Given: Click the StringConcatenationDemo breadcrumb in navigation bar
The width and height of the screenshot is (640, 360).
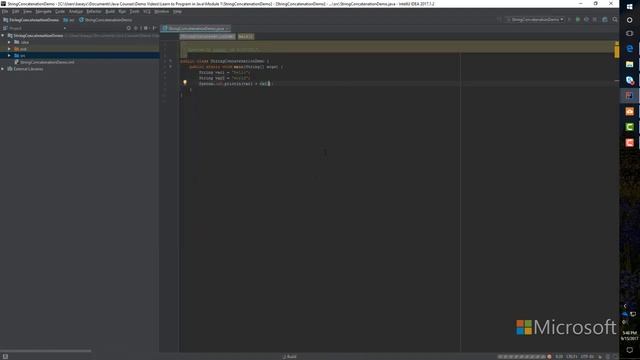Looking at the screenshot, I should (31, 20).
